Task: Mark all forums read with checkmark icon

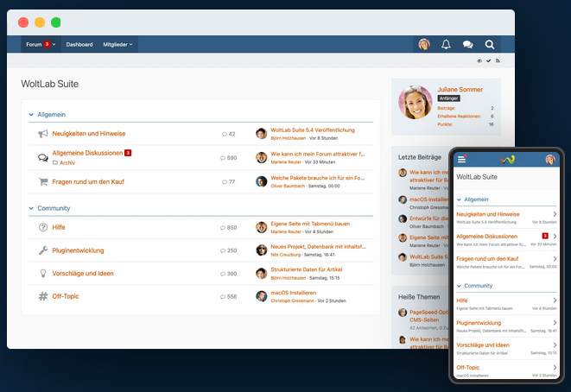Action: click(x=489, y=60)
